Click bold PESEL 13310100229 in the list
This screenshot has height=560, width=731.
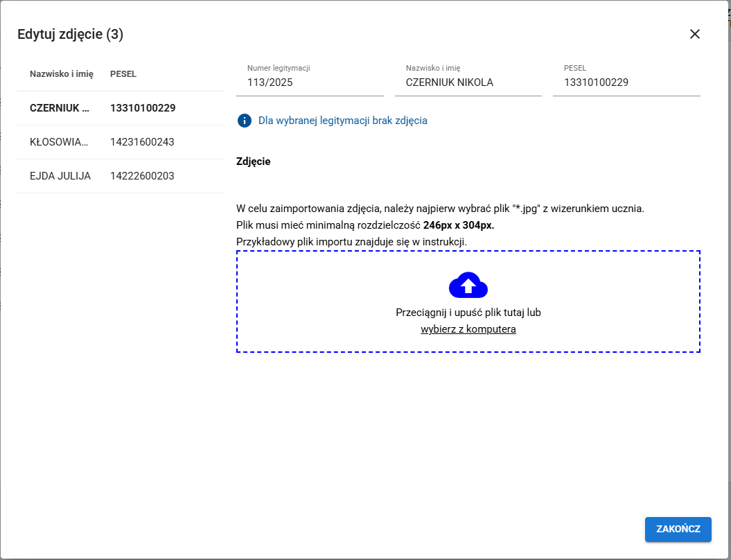(143, 108)
